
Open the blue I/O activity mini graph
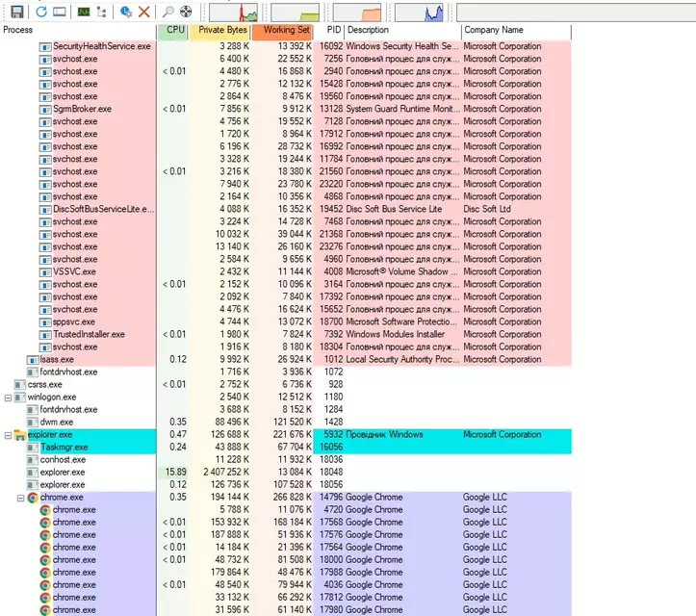[419, 13]
